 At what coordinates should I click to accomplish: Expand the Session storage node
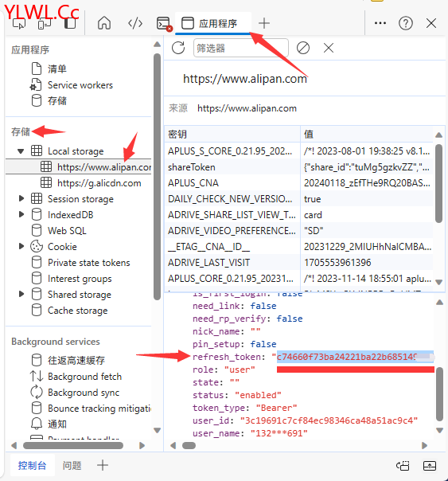pos(21,198)
